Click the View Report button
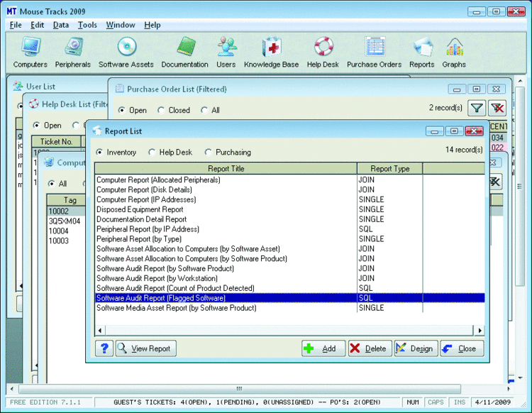This screenshot has width=532, height=413. (x=146, y=348)
